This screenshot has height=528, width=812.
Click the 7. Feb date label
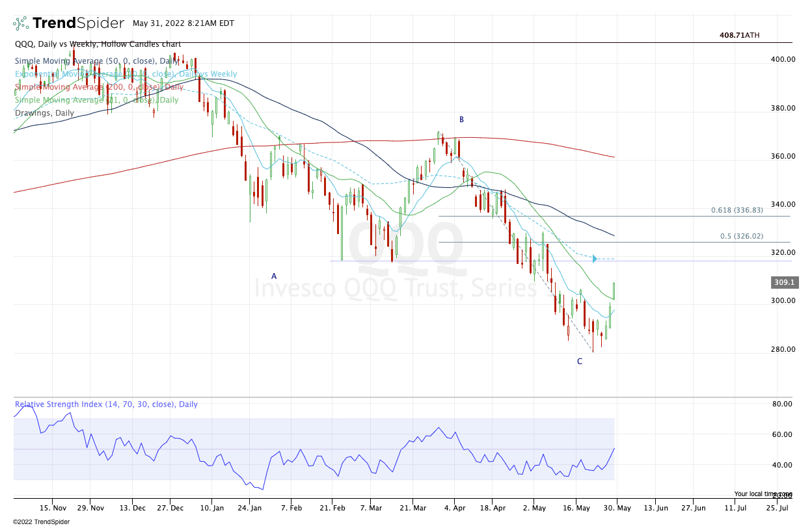pos(292,507)
